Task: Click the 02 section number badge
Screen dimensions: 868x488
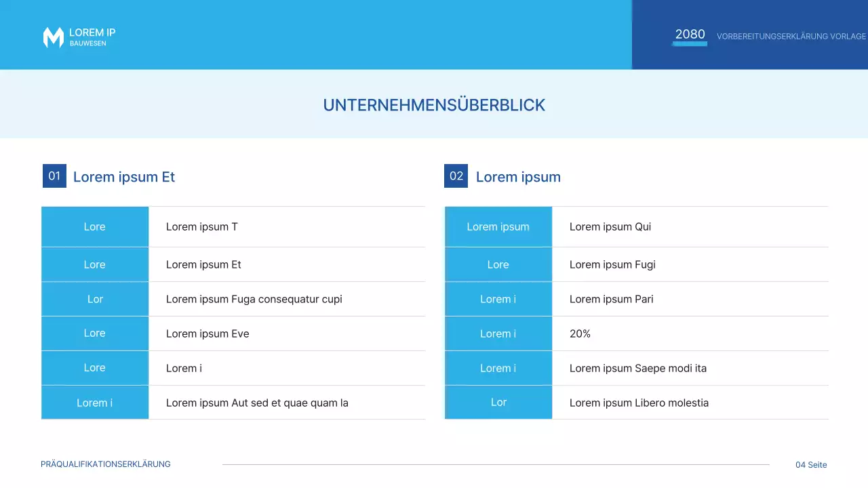Action: [x=456, y=176]
